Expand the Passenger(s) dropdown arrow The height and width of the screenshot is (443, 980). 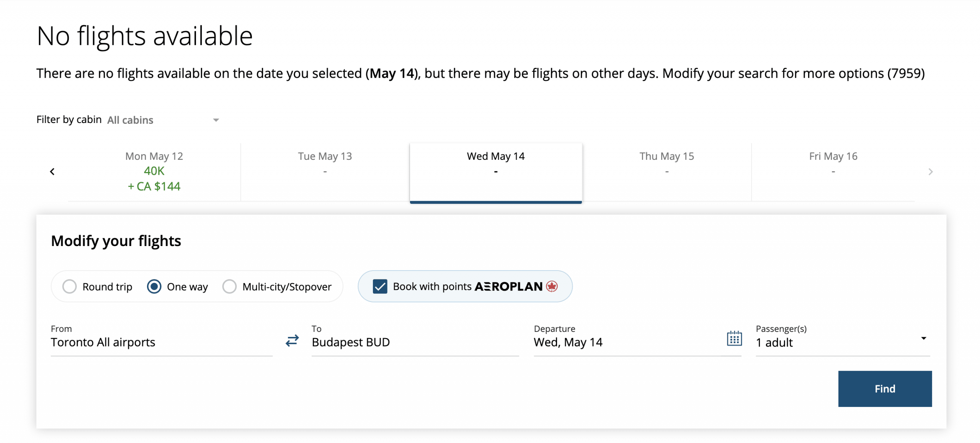pyautogui.click(x=923, y=338)
